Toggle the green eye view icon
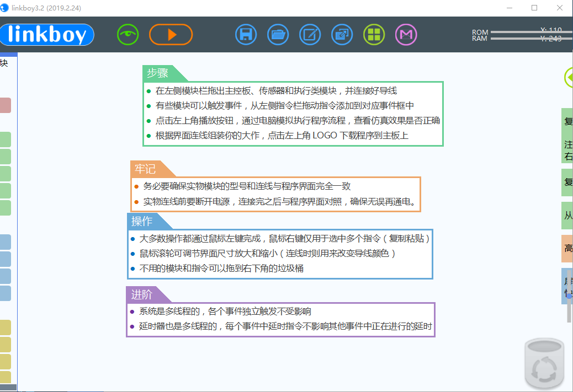The height and width of the screenshot is (392, 573). [128, 35]
